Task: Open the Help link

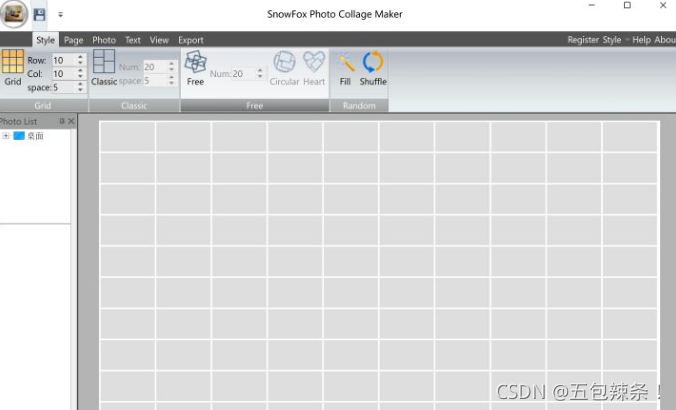Action: [x=641, y=40]
